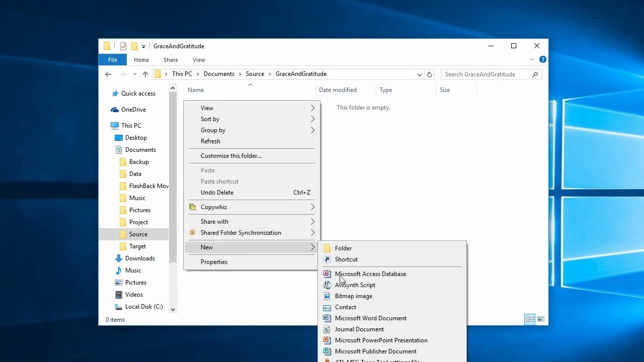Viewport: 644px width, 362px height.
Task: Select Quick access in navigation pane
Action: [x=138, y=94]
